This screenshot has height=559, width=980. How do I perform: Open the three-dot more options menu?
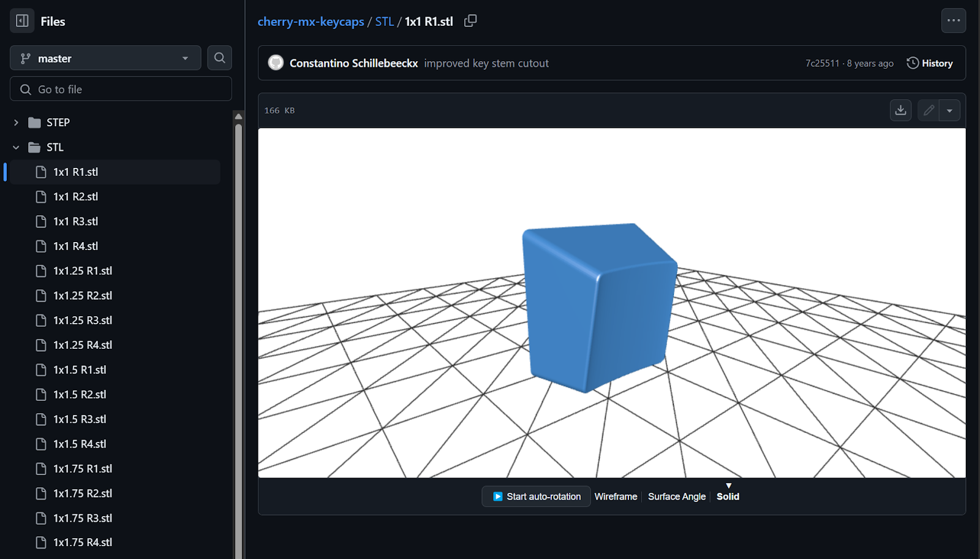click(953, 20)
